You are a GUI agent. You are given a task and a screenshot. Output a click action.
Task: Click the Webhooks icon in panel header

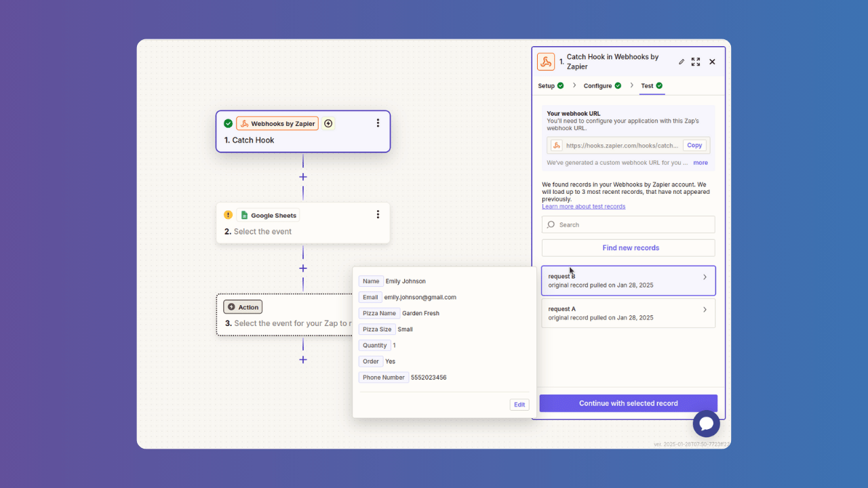tap(546, 62)
